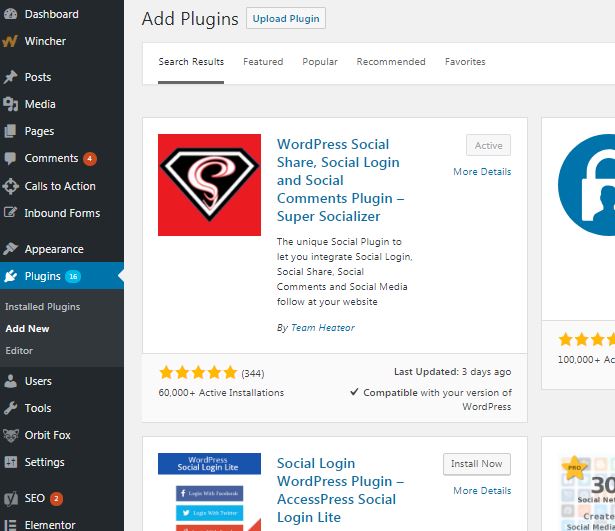Click the Elementor icon in sidebar
Screen dimensions: 615x531
[11, 525]
